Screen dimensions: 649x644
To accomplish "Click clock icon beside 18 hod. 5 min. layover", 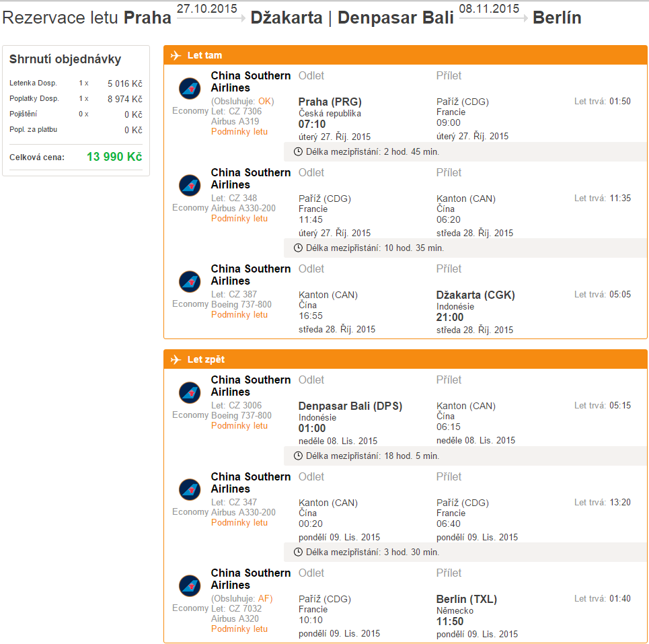I will (298, 456).
